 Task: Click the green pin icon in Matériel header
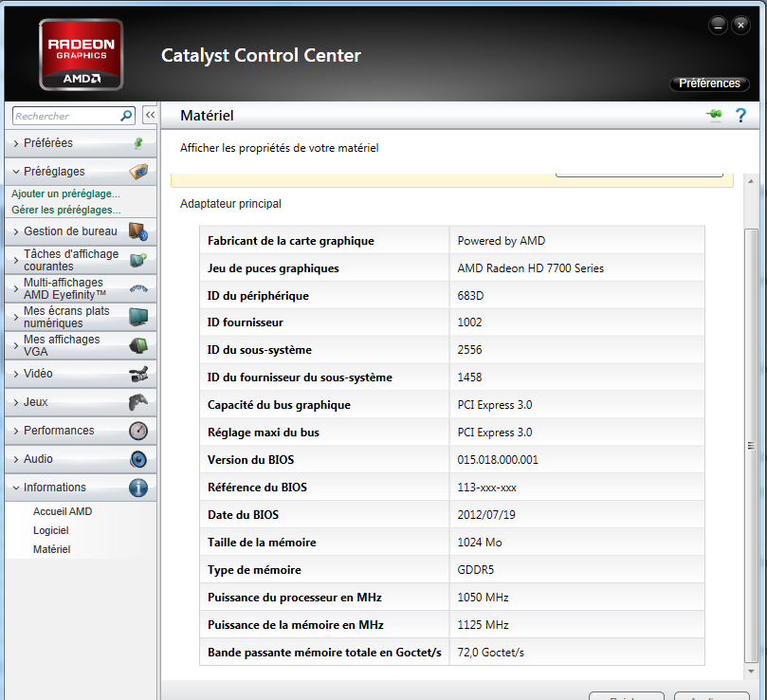pos(714,115)
